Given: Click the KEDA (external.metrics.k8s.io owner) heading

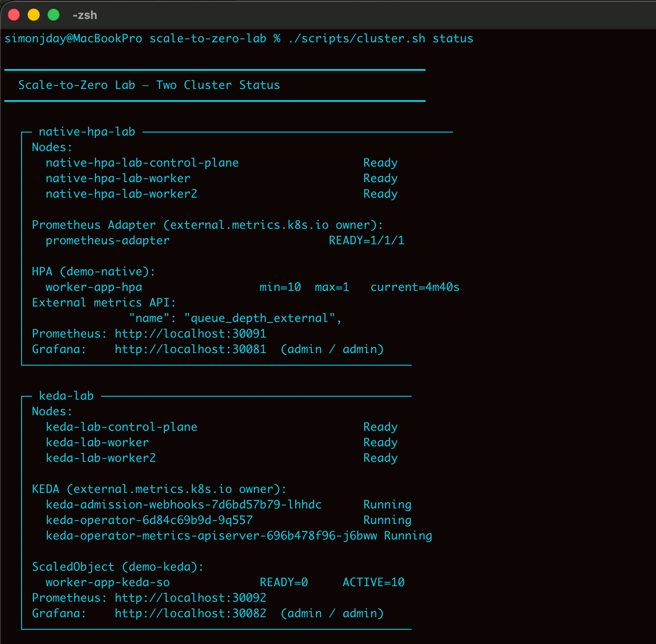Looking at the screenshot, I should coord(159,489).
